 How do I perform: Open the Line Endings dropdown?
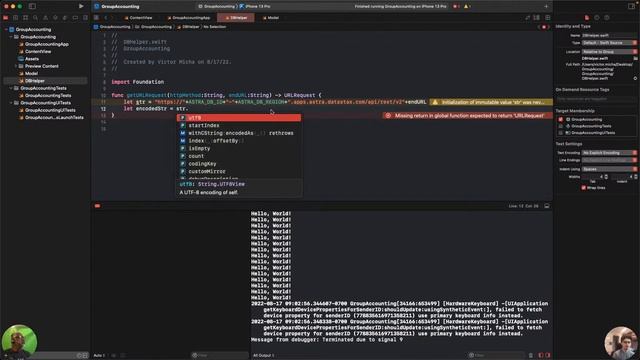point(609,160)
